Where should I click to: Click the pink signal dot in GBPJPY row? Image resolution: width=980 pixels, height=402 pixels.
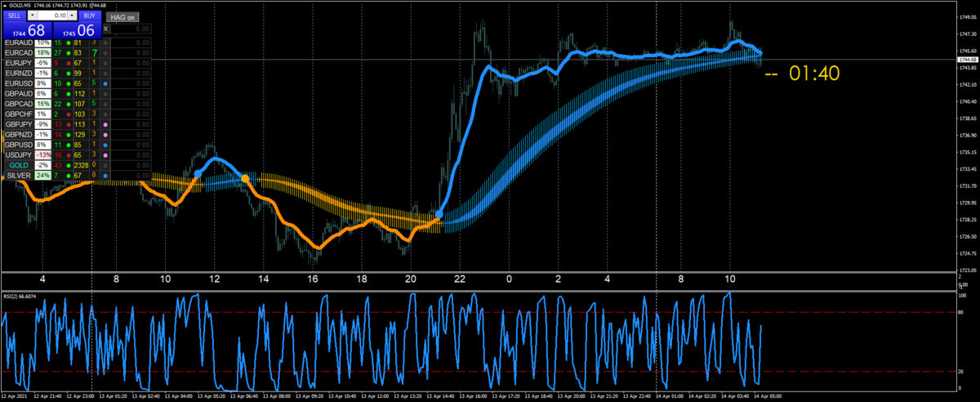105,124
